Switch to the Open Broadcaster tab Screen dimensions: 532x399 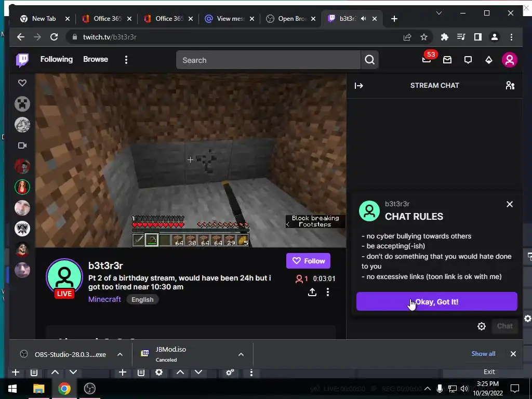[292, 19]
